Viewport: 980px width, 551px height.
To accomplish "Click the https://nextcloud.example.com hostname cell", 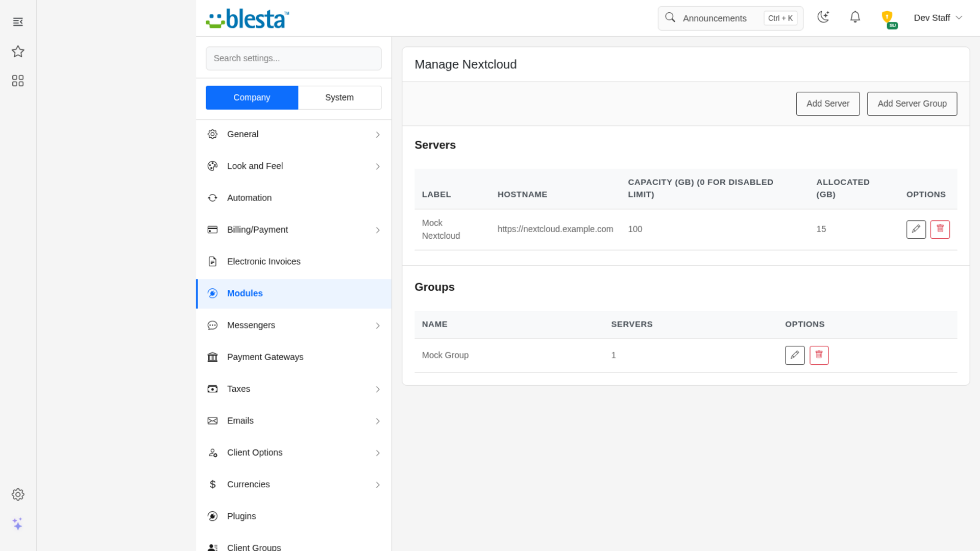I will 555,229.
